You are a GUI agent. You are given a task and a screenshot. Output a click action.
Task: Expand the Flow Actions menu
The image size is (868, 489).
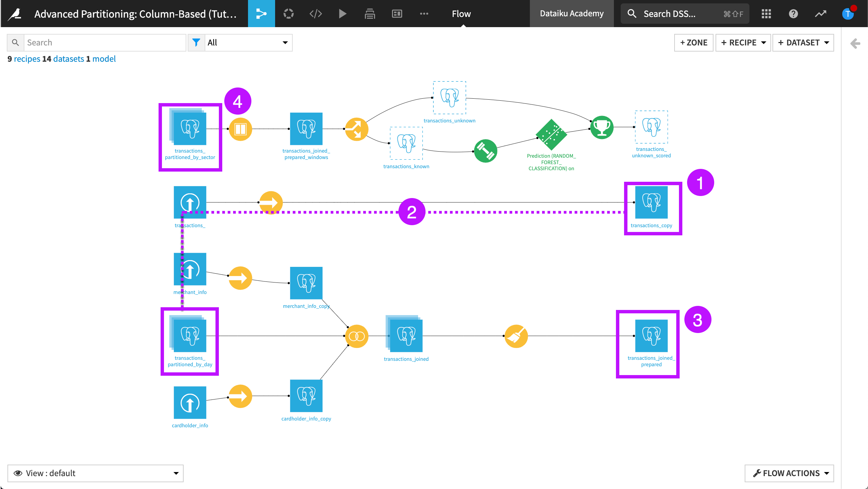click(789, 473)
